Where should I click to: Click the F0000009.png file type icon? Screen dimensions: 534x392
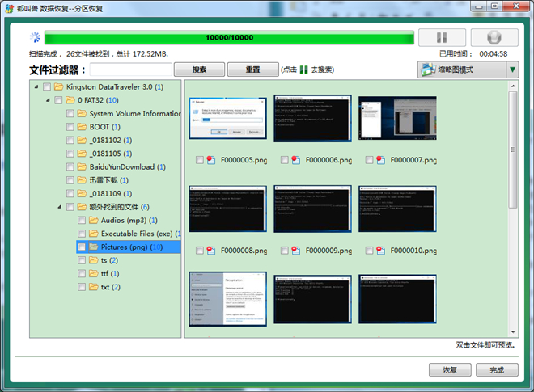click(x=298, y=251)
